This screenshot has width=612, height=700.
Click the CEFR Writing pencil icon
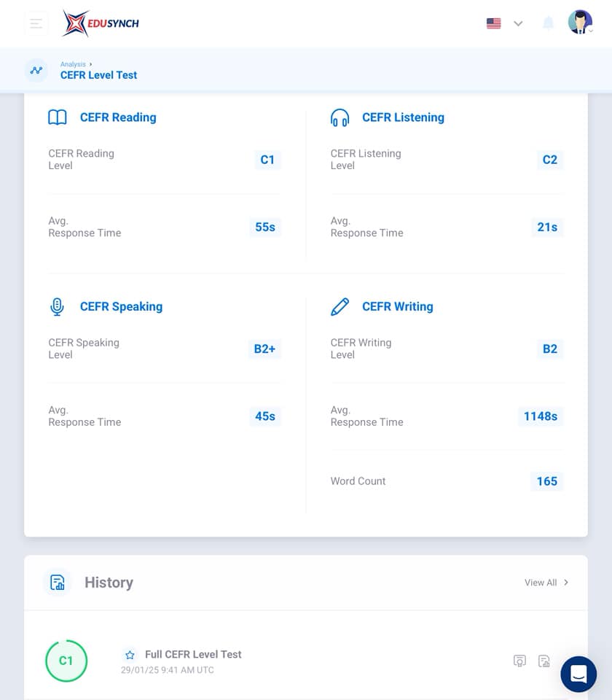(x=340, y=307)
